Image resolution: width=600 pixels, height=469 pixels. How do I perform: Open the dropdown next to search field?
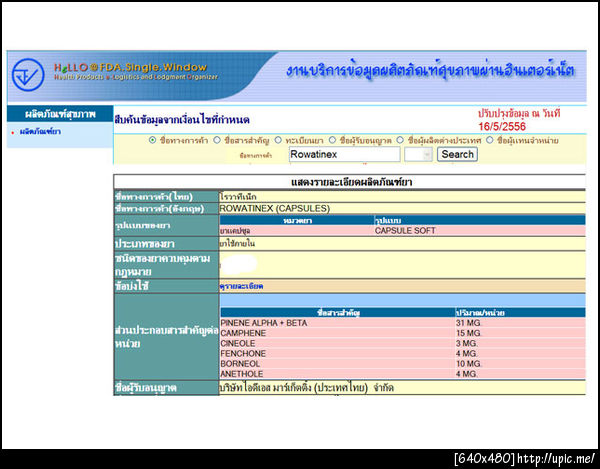click(418, 155)
